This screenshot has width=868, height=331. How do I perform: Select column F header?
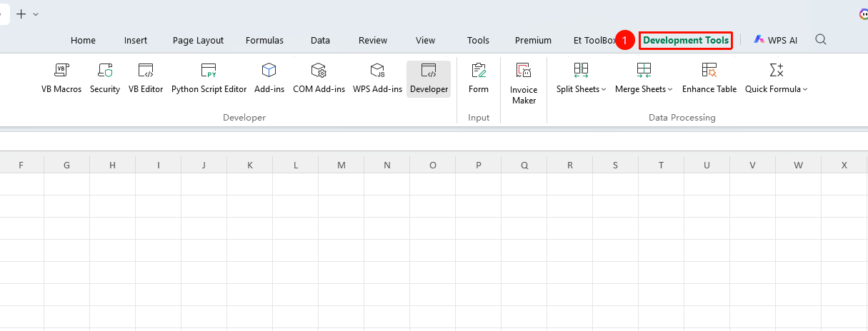[x=21, y=165]
